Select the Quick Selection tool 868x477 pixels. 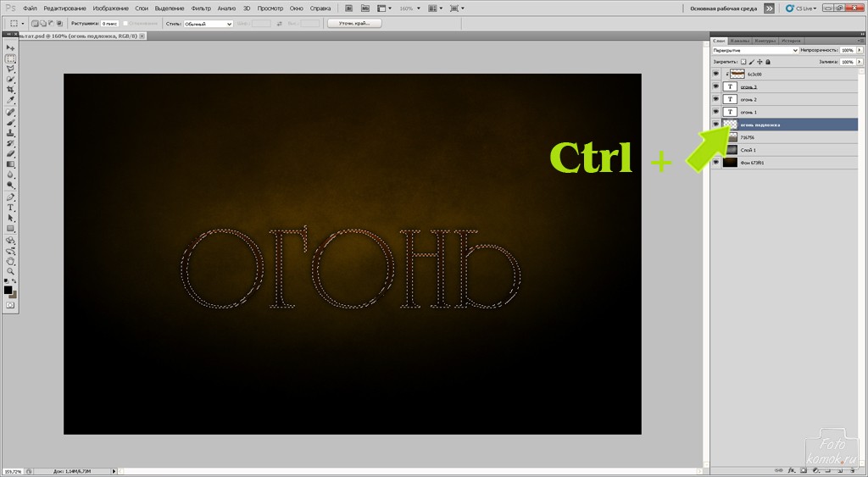pos(10,80)
